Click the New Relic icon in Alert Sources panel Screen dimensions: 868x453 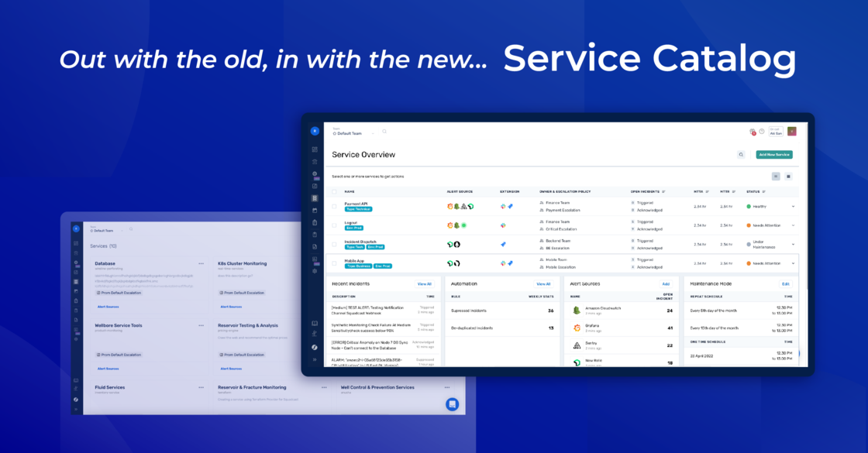click(577, 363)
